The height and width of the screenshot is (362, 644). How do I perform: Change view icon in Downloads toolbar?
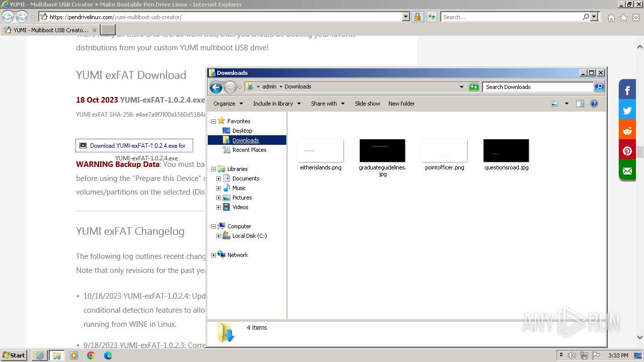pos(554,104)
